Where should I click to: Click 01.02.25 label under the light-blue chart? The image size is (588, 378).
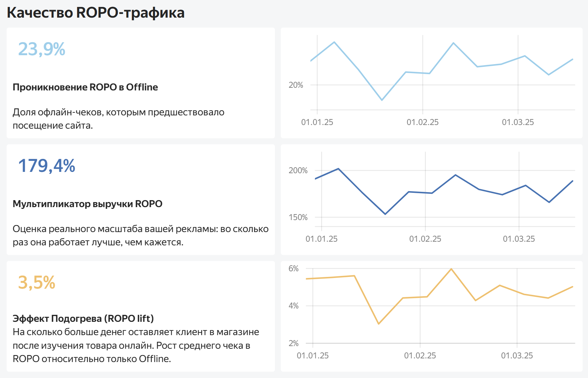point(423,122)
